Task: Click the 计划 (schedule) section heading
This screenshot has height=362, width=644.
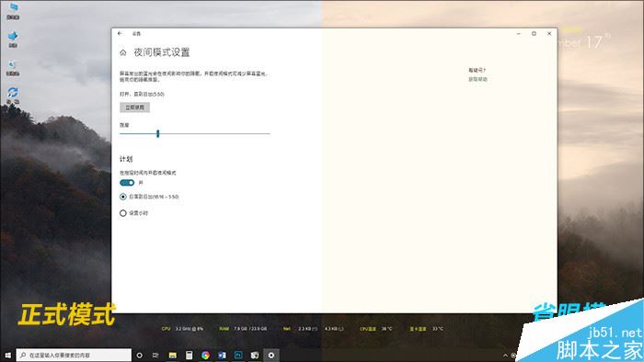Action: coord(126,159)
